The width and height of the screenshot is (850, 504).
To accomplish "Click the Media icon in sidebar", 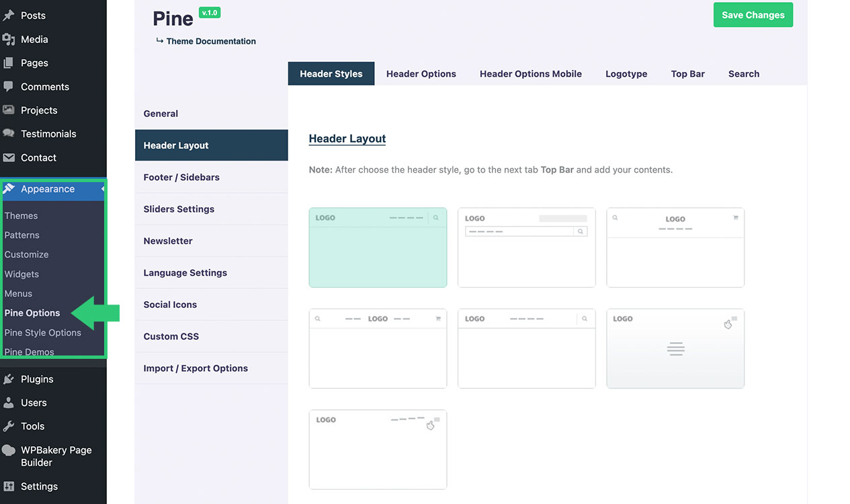I will click(9, 40).
